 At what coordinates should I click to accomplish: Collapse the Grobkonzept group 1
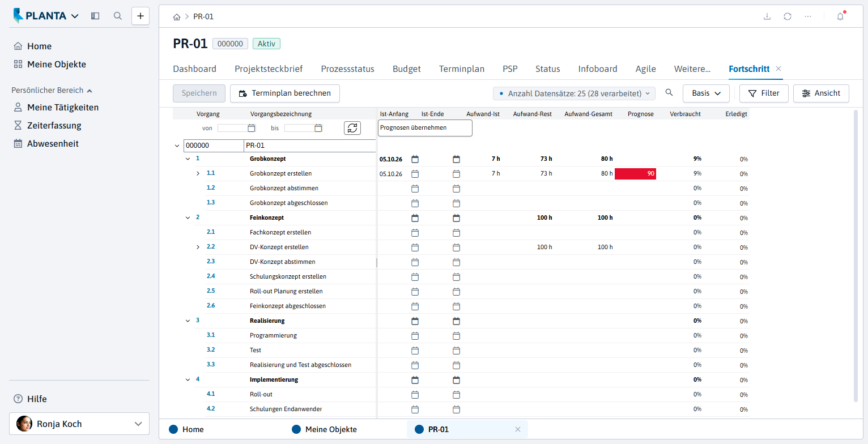[188, 159]
